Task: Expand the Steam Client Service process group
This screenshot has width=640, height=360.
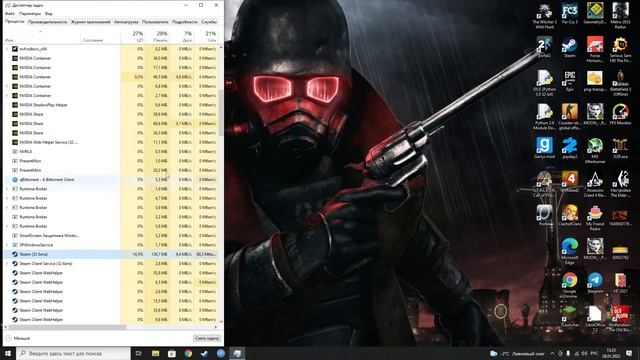Action: click(x=7, y=264)
